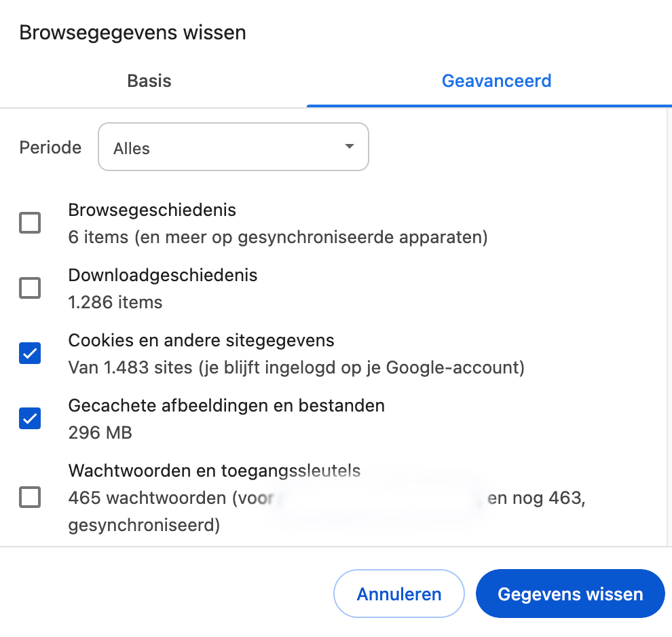The height and width of the screenshot is (637, 672).
Task: Enable the Browsegeschiedenis checkbox
Action: [30, 223]
